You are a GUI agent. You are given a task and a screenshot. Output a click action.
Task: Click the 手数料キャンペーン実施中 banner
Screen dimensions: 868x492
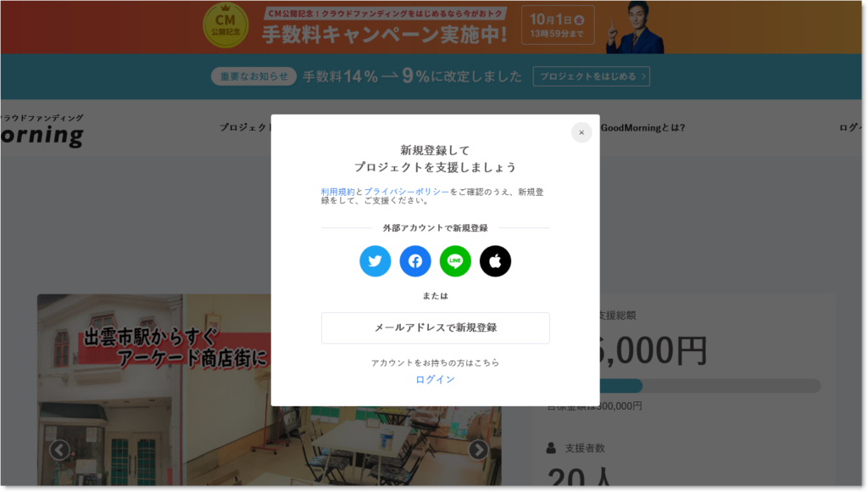(x=384, y=34)
